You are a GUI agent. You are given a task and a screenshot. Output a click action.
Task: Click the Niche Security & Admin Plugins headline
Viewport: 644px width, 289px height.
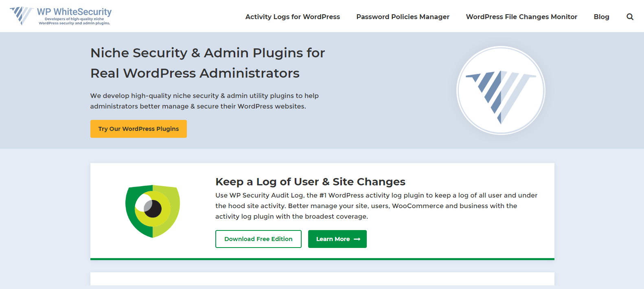pos(208,63)
